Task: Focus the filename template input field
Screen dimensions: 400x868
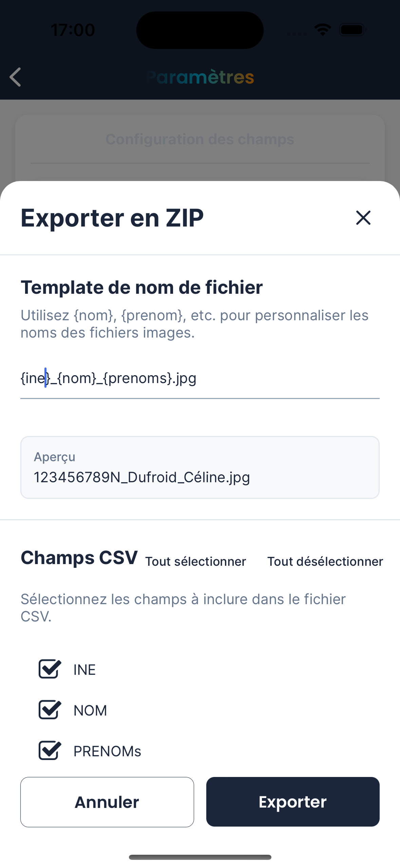Action: coord(200,378)
